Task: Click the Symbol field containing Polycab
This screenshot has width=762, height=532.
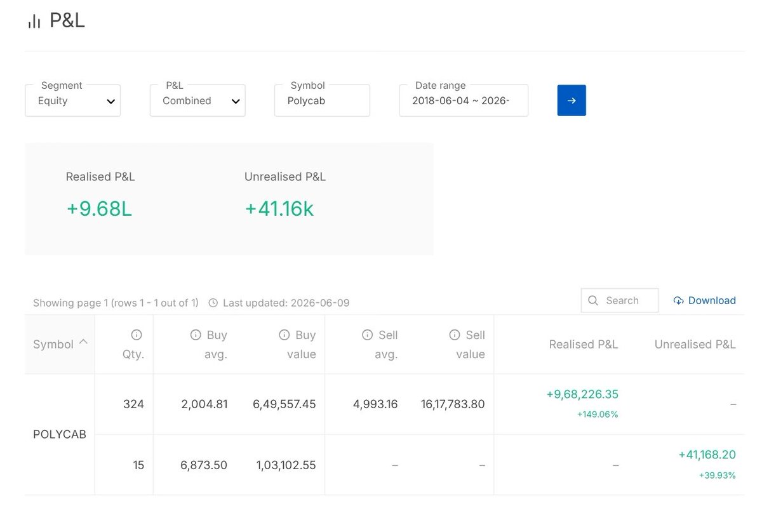Action: (x=322, y=100)
